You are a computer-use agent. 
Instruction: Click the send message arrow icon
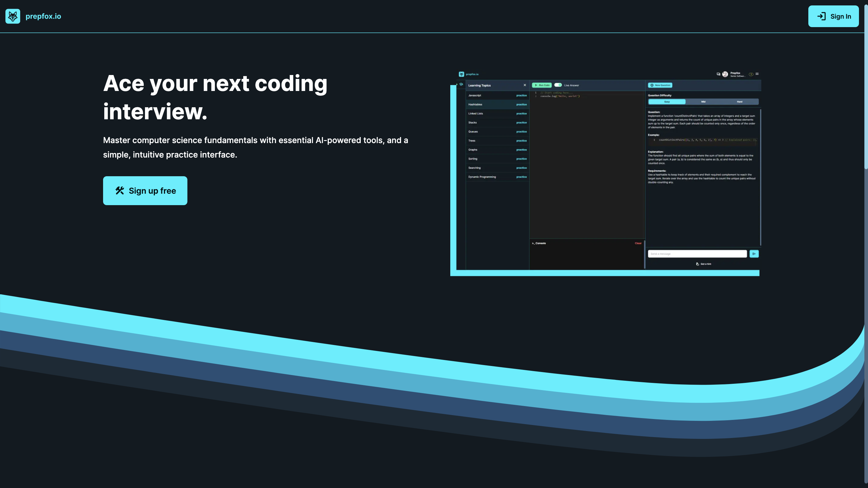point(754,254)
